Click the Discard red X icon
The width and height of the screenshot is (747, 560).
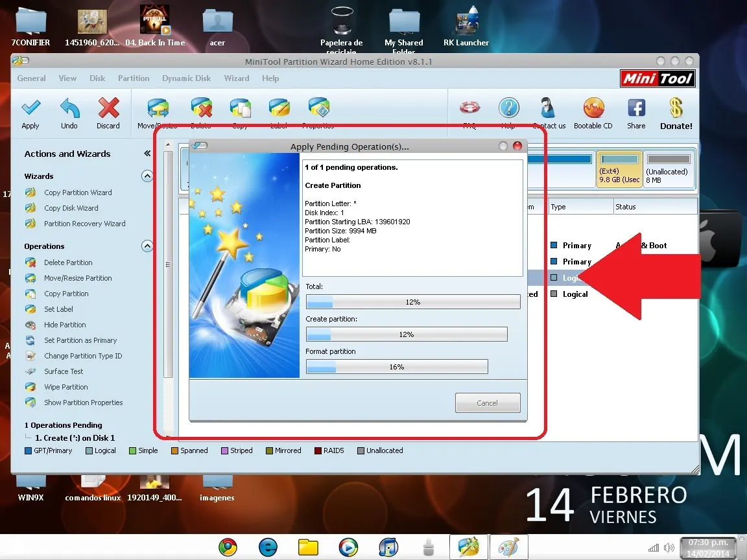tap(109, 108)
